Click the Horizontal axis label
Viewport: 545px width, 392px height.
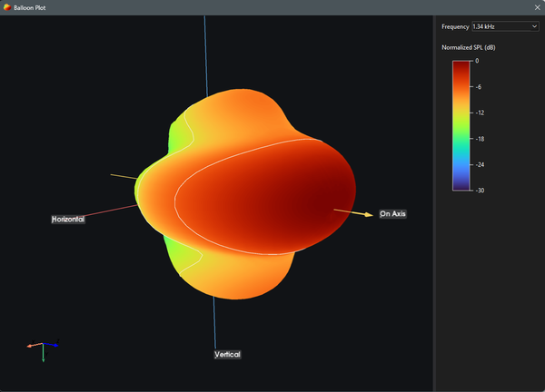[x=68, y=219]
